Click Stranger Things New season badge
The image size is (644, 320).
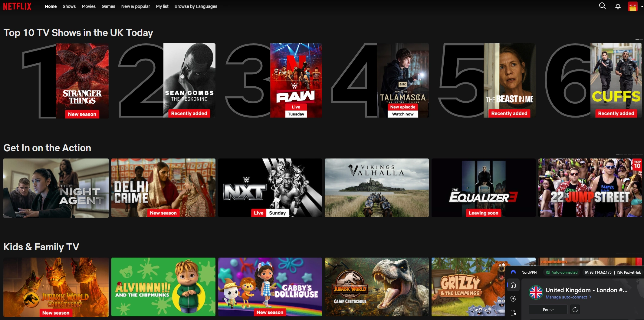(82, 114)
